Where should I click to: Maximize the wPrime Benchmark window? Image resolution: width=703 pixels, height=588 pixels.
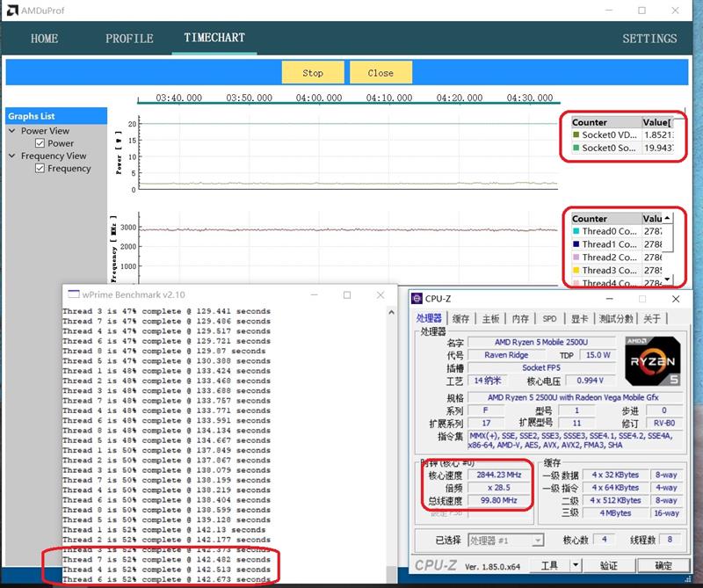click(x=347, y=294)
